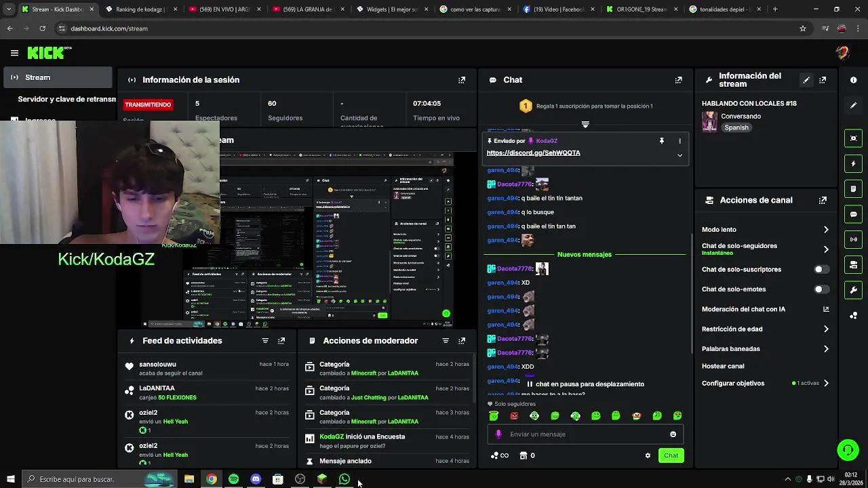Open Servidor y clave de retransmisión menu item
This screenshot has height=488, width=868.
66,99
